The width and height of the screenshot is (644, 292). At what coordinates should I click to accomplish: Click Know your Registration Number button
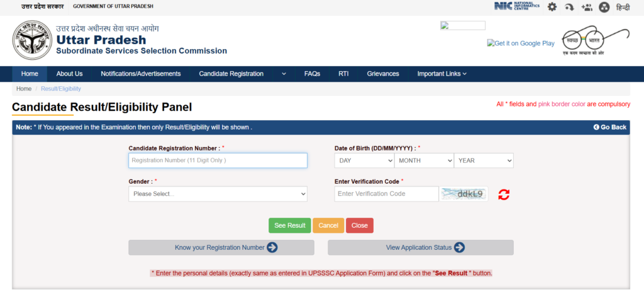pos(221,247)
